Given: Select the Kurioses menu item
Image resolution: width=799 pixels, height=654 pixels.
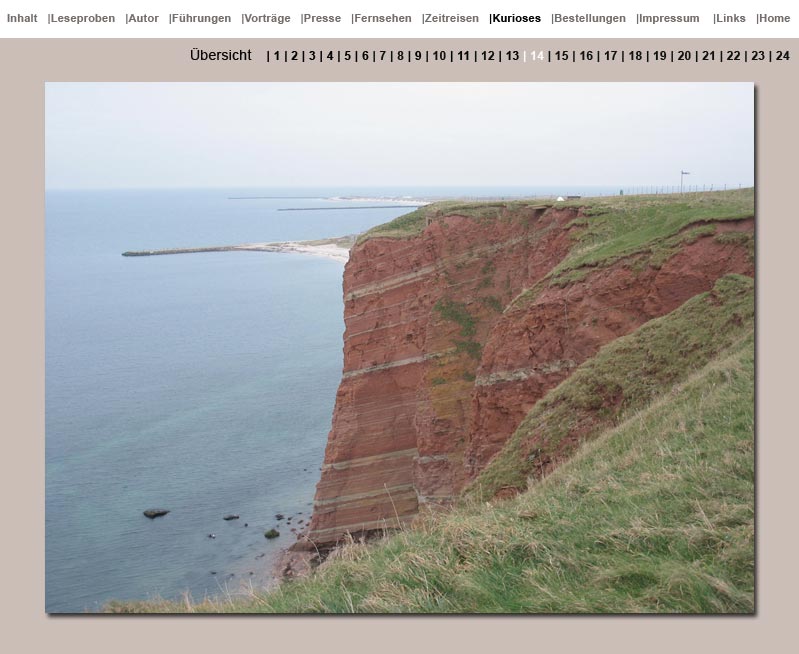Looking at the screenshot, I should click(516, 18).
